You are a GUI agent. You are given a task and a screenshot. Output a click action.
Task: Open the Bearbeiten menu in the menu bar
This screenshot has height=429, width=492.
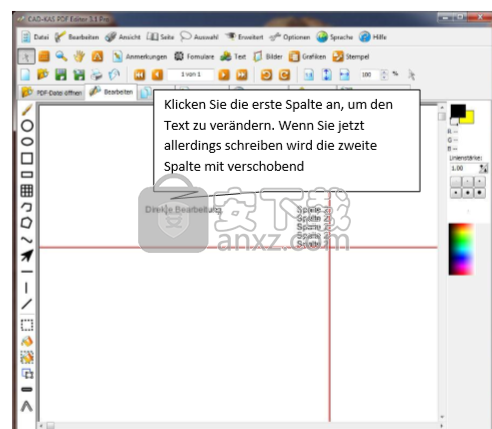click(77, 37)
